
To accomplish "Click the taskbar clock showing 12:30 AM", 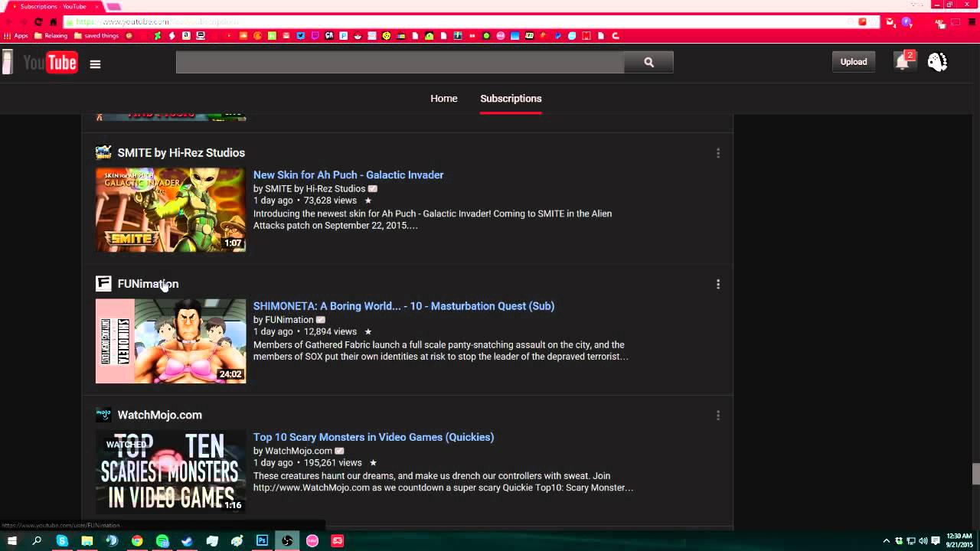I will [x=959, y=540].
